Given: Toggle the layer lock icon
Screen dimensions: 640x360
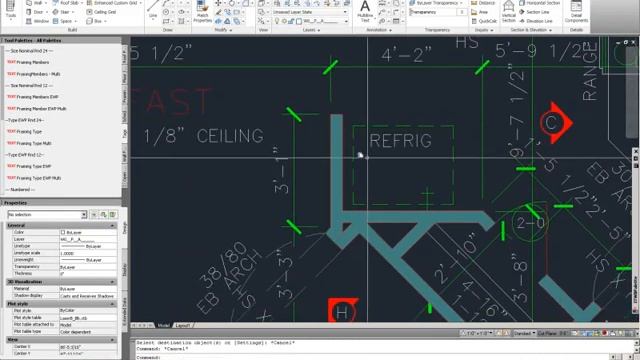Looking at the screenshot, I should pyautogui.click(x=291, y=21).
